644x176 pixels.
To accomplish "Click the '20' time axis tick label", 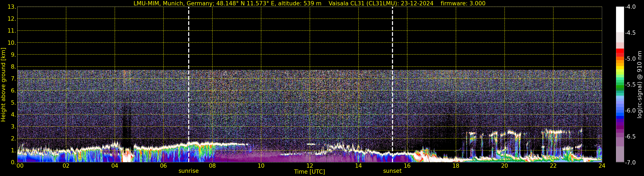I will [505, 166].
